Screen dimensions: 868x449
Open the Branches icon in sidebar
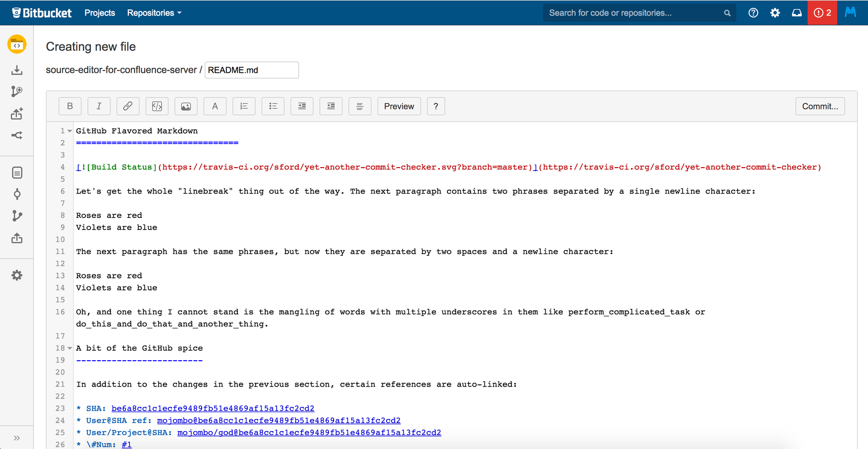[17, 216]
